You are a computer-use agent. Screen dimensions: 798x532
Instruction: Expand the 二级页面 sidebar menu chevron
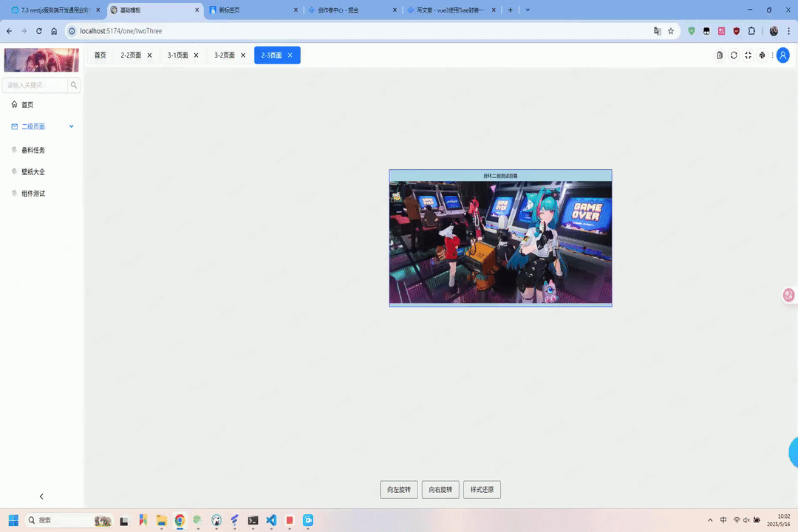pyautogui.click(x=71, y=126)
